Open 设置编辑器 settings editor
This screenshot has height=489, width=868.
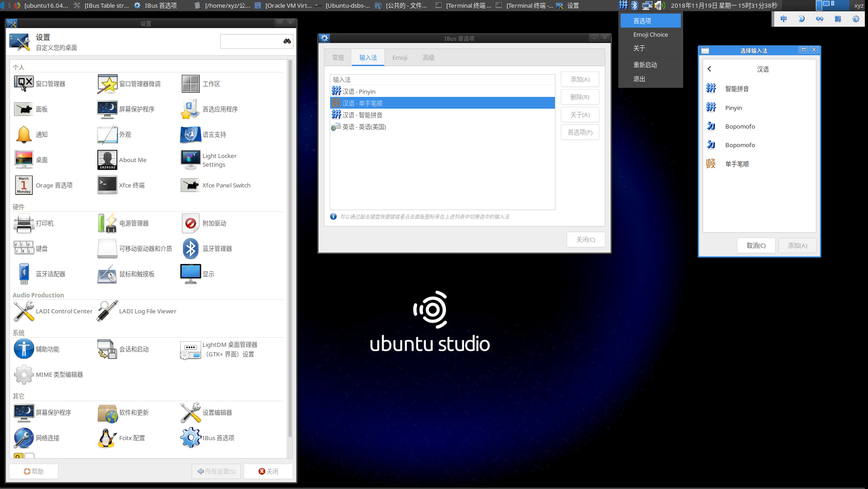coord(206,412)
